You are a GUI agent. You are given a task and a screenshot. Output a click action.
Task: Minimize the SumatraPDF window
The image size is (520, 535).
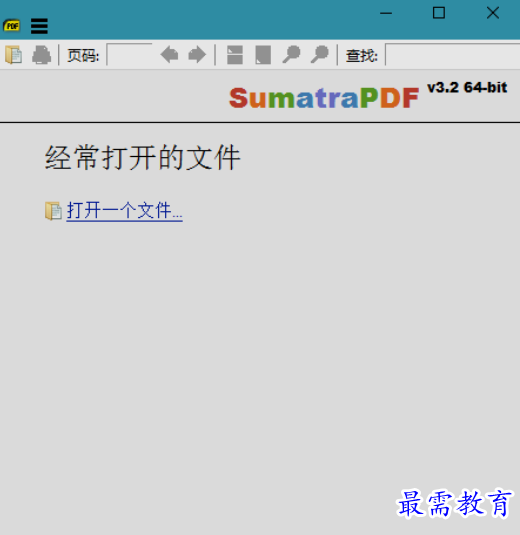(386, 13)
